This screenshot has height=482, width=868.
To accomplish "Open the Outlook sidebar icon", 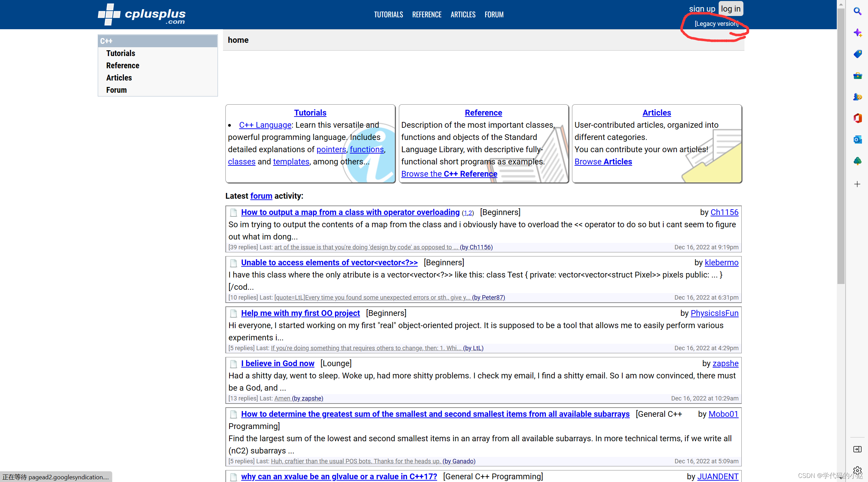I will (857, 140).
